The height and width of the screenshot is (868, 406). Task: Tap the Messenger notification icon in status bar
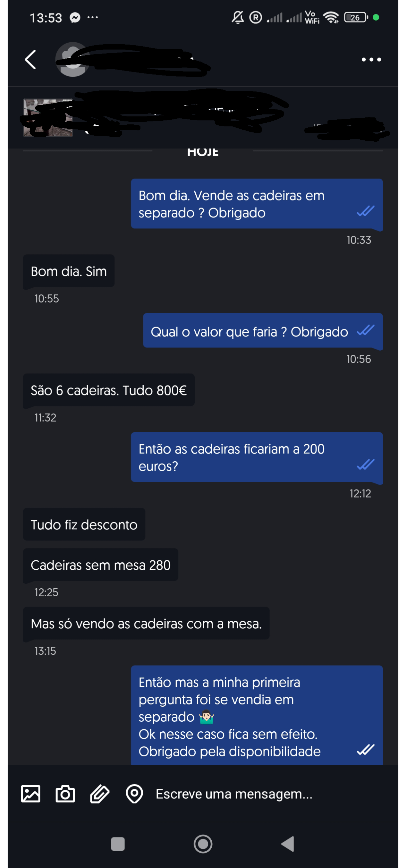(75, 18)
